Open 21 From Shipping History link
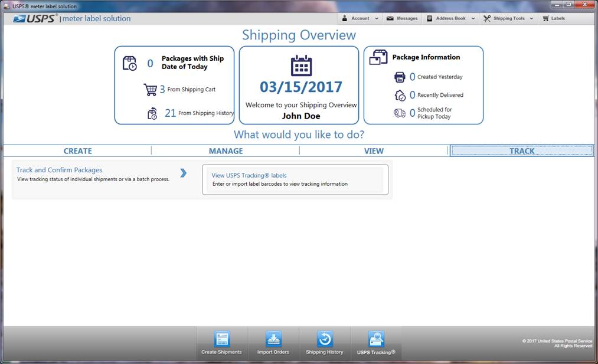 pos(199,113)
